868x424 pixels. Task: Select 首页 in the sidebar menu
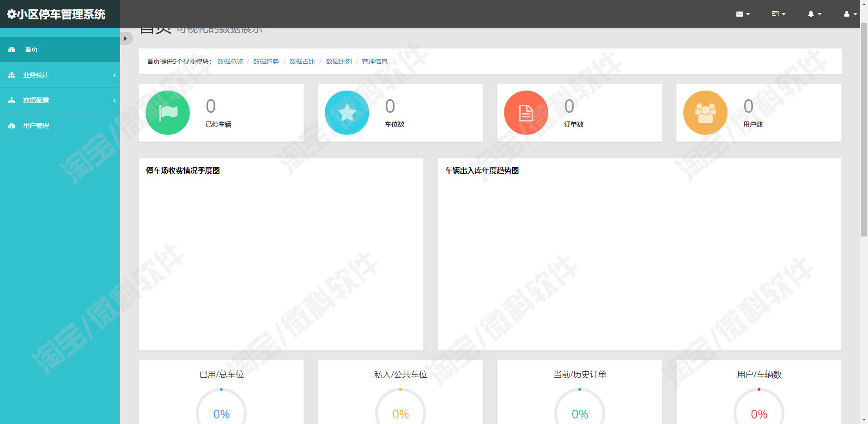click(x=60, y=49)
